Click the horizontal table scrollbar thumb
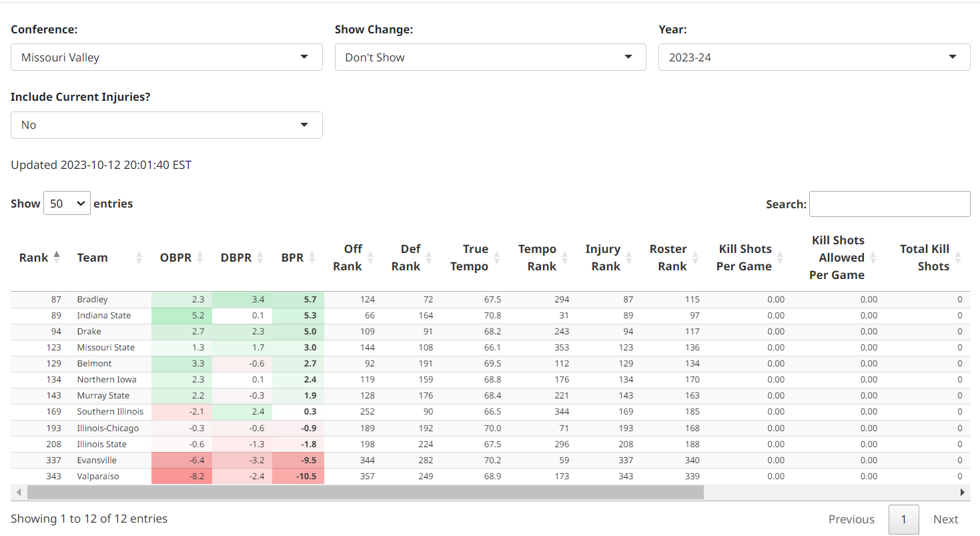The width and height of the screenshot is (980, 536). click(x=366, y=493)
